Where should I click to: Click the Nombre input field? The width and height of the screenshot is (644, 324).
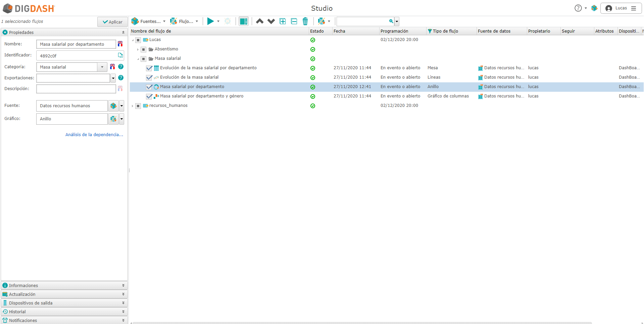pos(76,44)
